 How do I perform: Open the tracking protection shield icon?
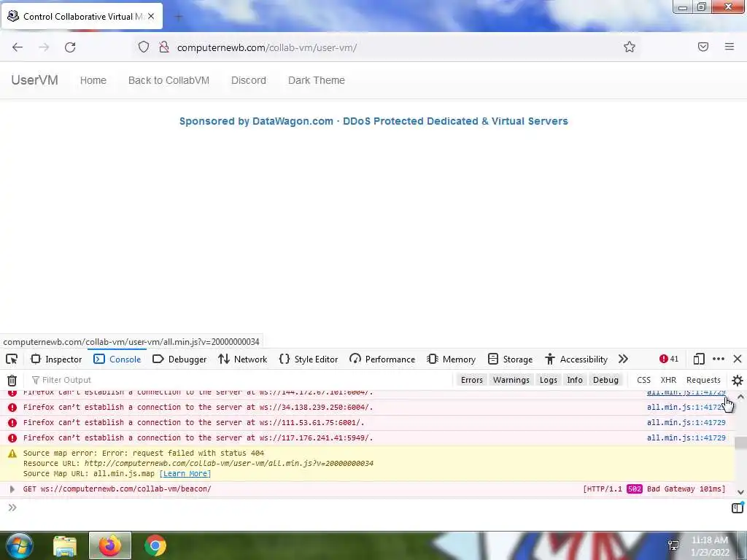(x=144, y=47)
